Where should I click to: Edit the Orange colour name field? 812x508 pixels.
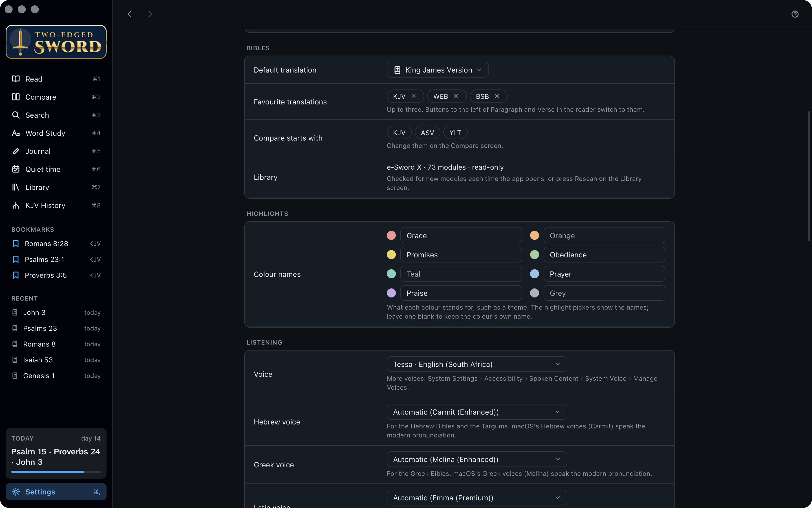tap(604, 236)
